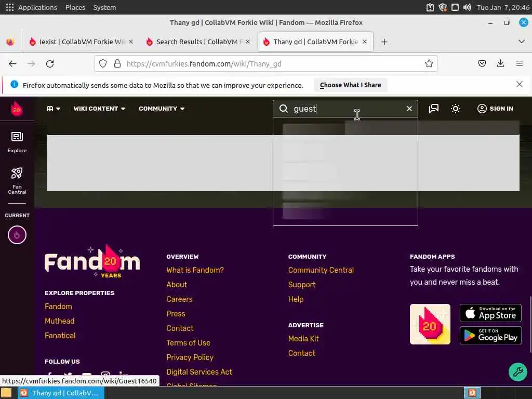Expand the wiki logo dropdown in the nav
532x399 pixels.
(54, 109)
